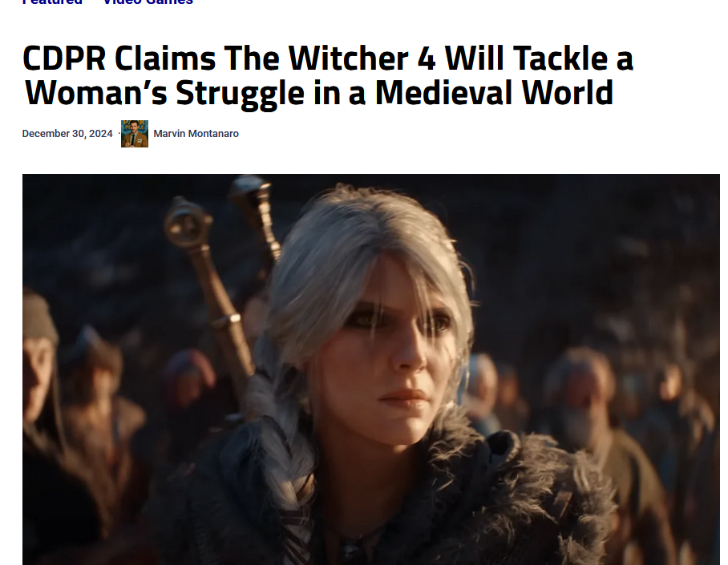
Task: Open Marvin Montanaro's author page by name
Action: click(196, 134)
